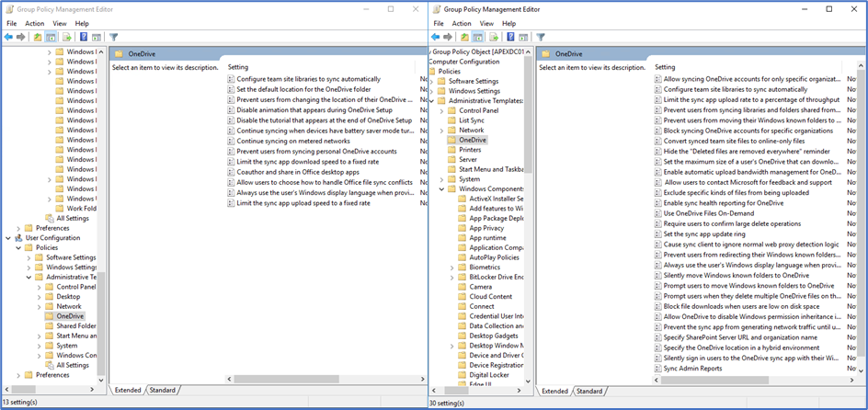Screen dimensions: 868x410
Task: Switch to Standard tab in right window
Action: 589,392
